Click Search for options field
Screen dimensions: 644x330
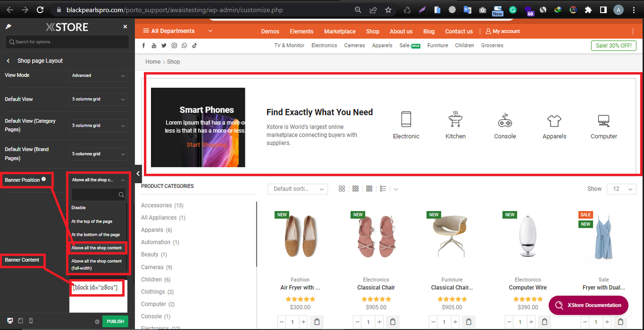(x=67, y=42)
